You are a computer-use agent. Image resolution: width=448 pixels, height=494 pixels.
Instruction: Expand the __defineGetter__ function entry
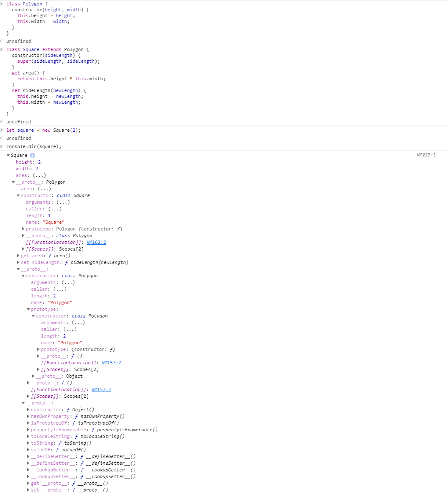click(x=28, y=457)
